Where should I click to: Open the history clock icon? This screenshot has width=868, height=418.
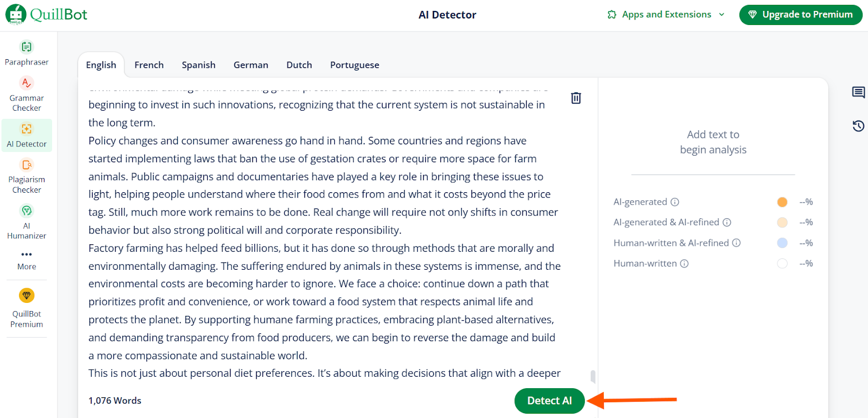858,126
